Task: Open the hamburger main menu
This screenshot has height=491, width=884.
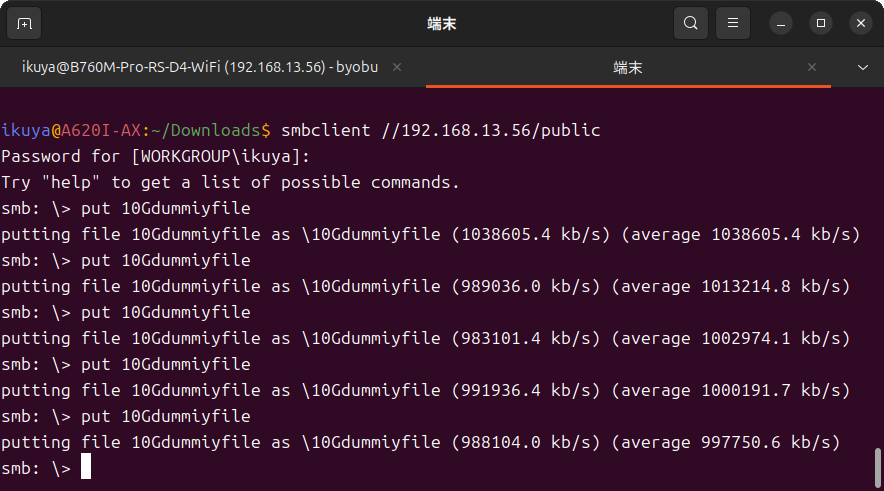Action: coord(732,23)
